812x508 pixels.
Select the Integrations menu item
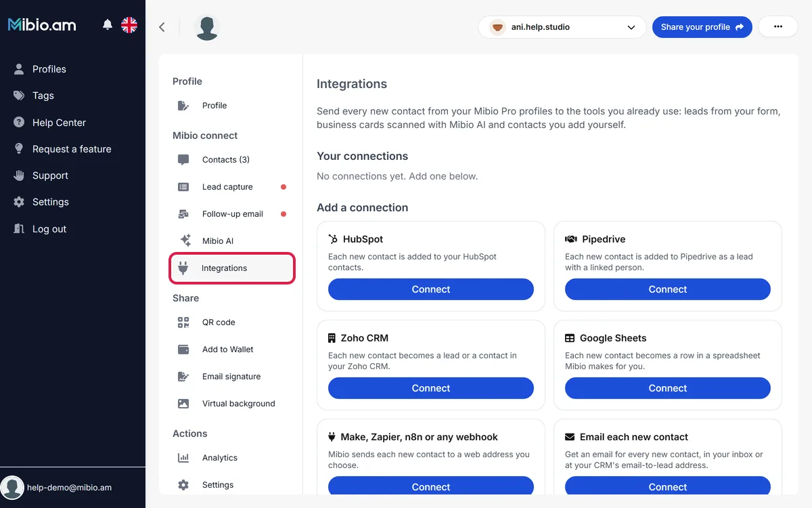coord(231,268)
